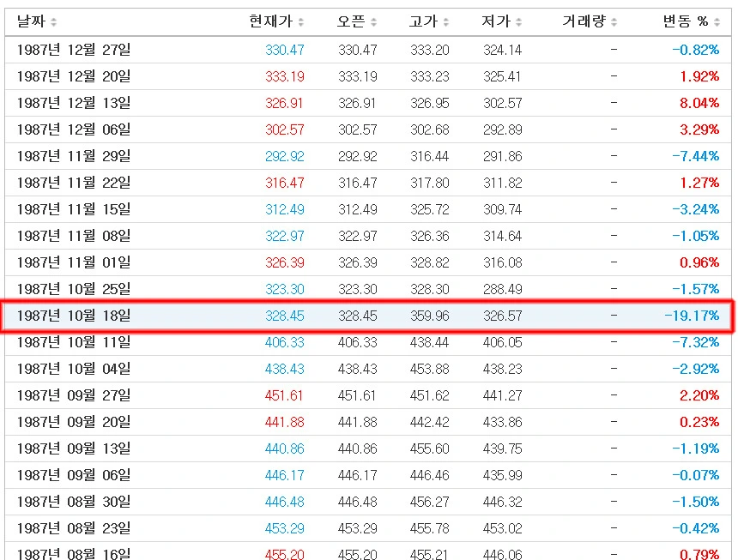Click the -0.07% change value
Viewport: 738px width, 560px height.
[696, 475]
